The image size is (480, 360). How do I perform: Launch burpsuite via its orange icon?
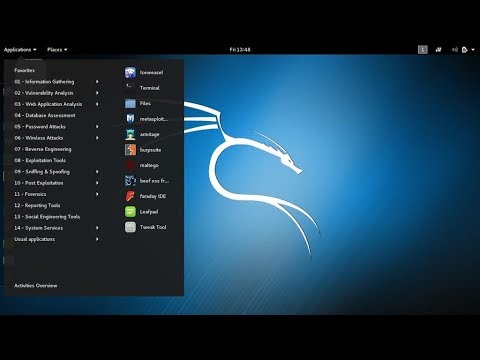[x=130, y=150]
